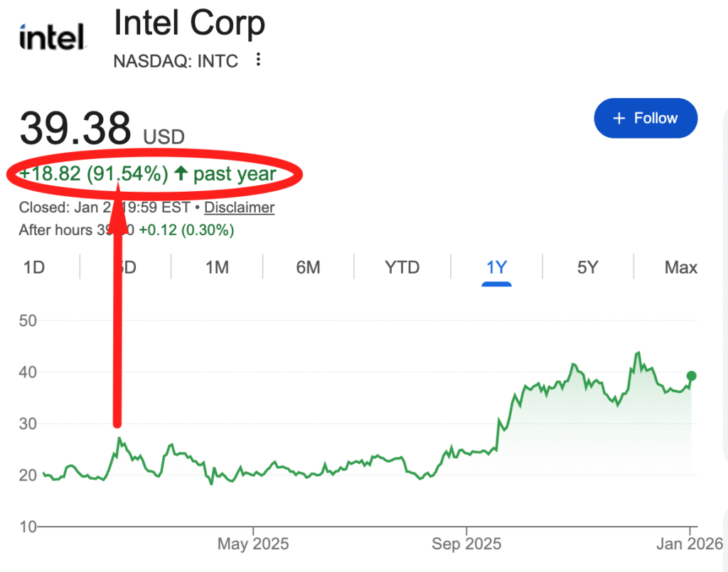This screenshot has width=728, height=572.
Task: Click the 39.38 USD price figure
Action: [x=76, y=129]
